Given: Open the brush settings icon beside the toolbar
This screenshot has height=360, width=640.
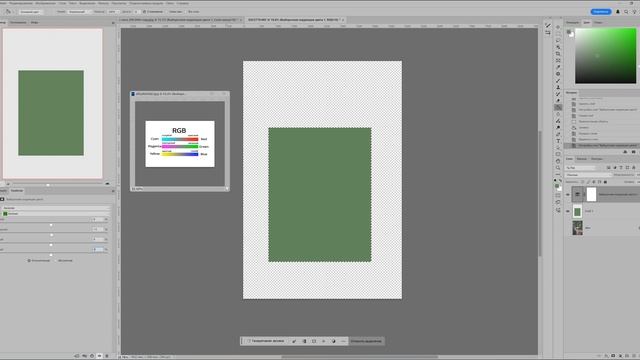Looking at the screenshot, I should point(548,26).
